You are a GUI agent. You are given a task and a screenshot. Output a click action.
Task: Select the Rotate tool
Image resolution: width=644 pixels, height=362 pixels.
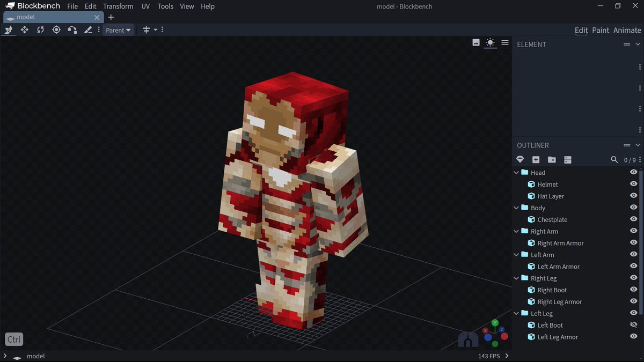tap(40, 30)
